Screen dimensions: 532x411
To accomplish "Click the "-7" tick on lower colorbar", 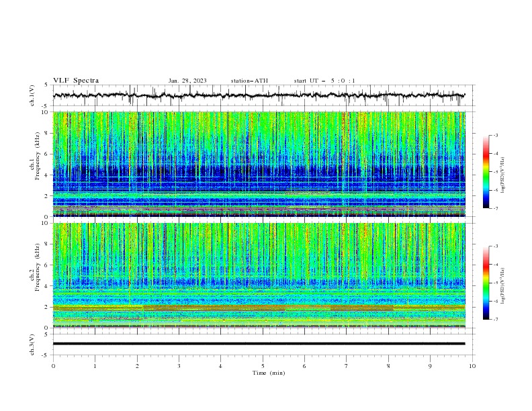I will (495, 320).
